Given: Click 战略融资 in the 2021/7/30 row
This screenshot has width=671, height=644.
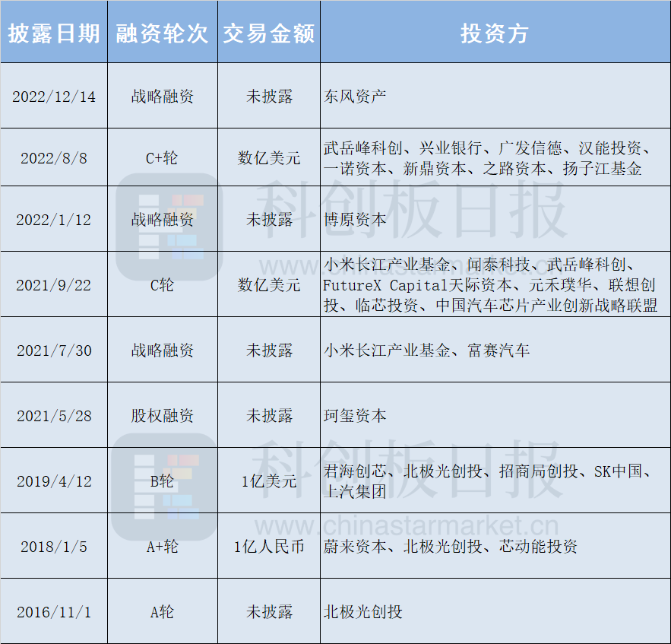Looking at the screenshot, I should [x=162, y=351].
